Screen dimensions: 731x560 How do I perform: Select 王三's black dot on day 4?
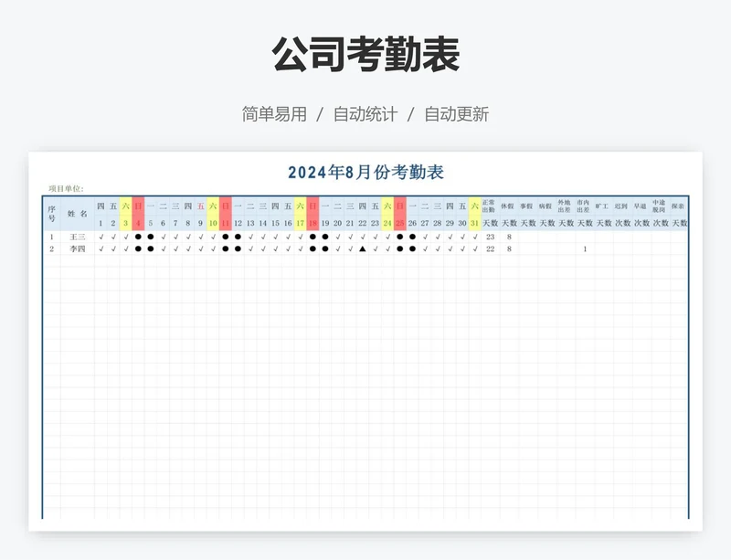[x=138, y=237]
